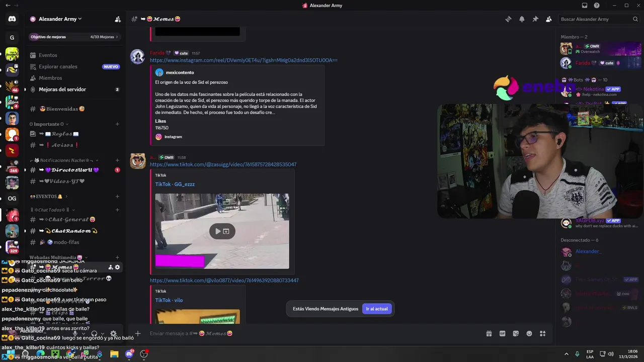Go to the Videos-YT channel
Viewport: 644px width, 362px height.
pos(74,182)
